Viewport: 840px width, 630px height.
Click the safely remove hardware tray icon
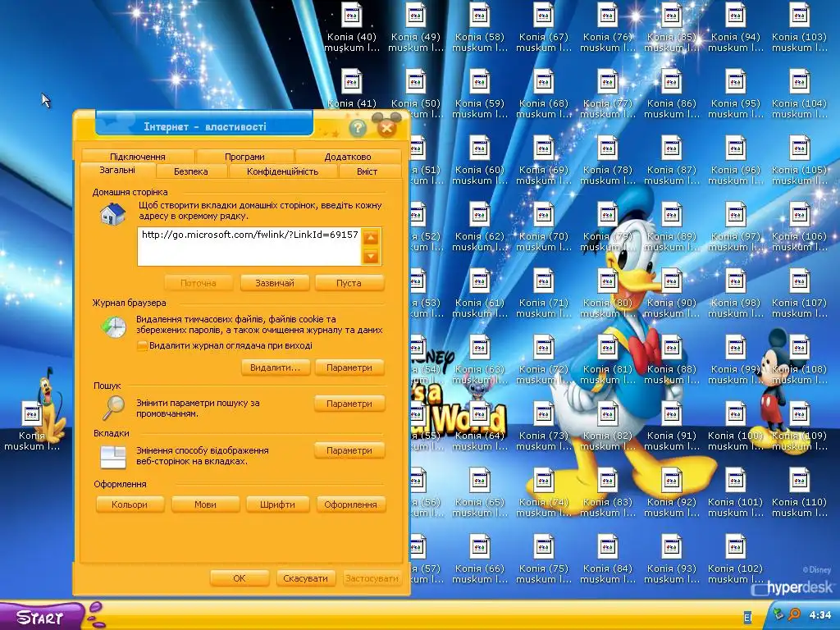[x=779, y=614]
